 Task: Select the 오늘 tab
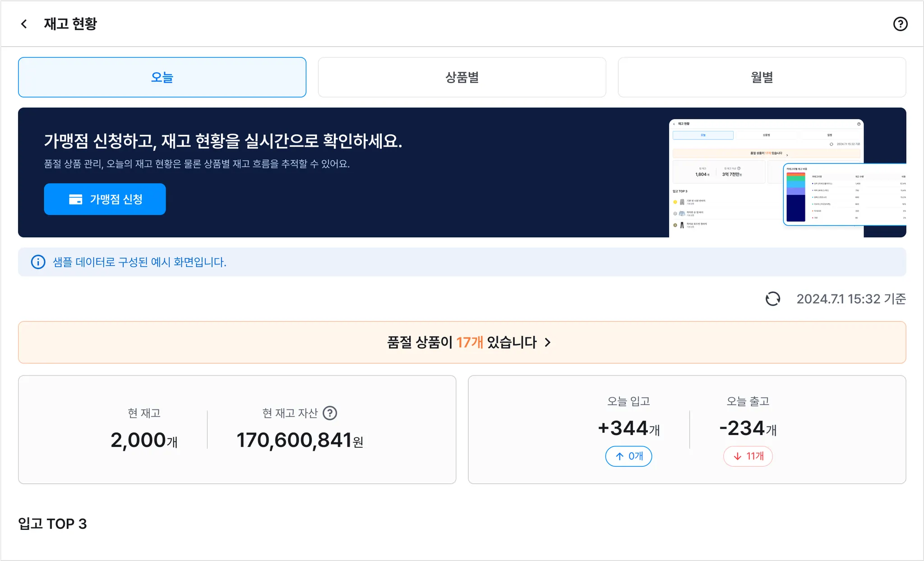162,77
